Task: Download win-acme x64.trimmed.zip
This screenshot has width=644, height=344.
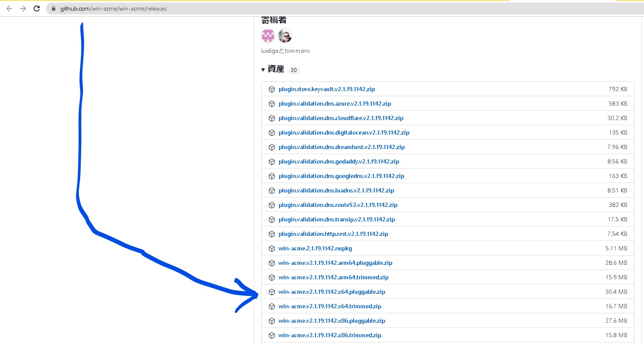Action: [x=330, y=306]
